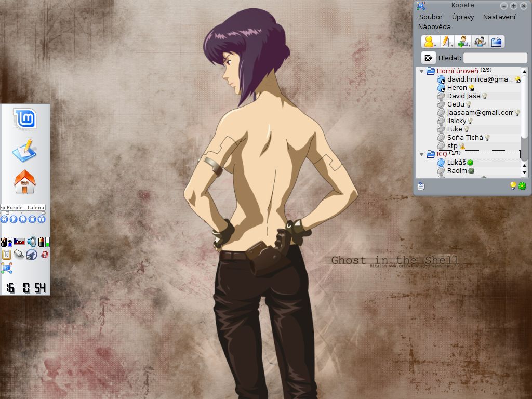The height and width of the screenshot is (399, 532).
Task: Click the now playing title Purple - Lalena
Action: [x=23, y=207]
